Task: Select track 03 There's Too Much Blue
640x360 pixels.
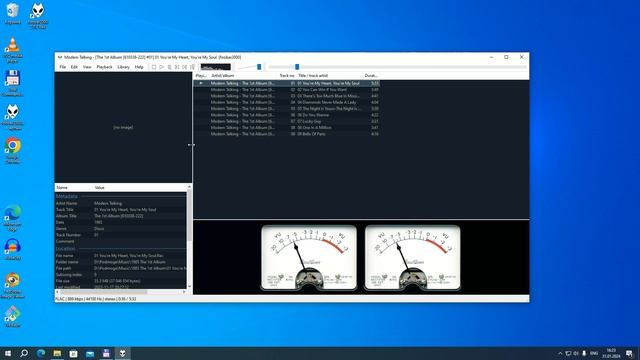Action: [x=287, y=96]
